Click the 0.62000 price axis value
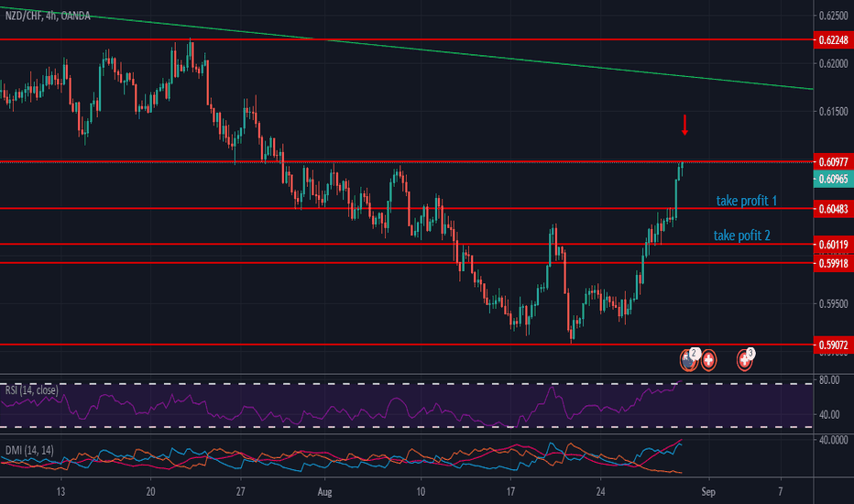Image resolution: width=854 pixels, height=504 pixels. [x=833, y=63]
